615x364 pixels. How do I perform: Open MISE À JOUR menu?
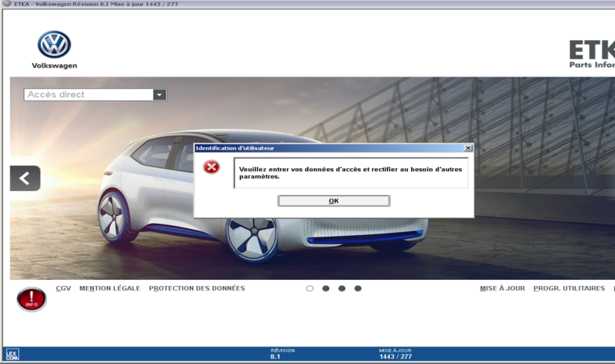coord(503,288)
